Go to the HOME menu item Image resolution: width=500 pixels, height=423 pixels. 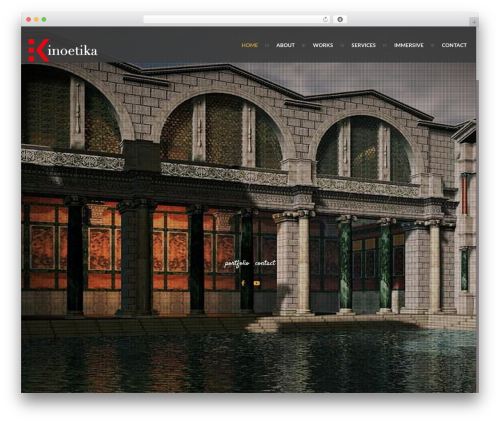(250, 45)
